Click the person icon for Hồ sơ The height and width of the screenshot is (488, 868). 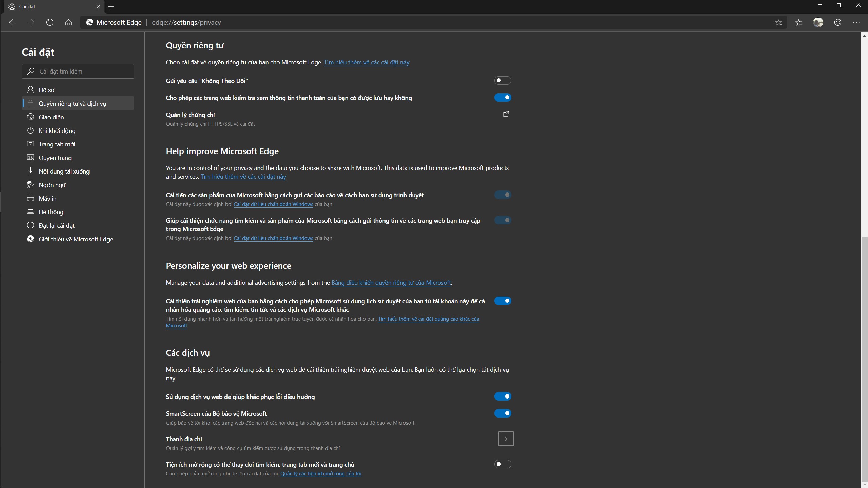pyautogui.click(x=31, y=90)
